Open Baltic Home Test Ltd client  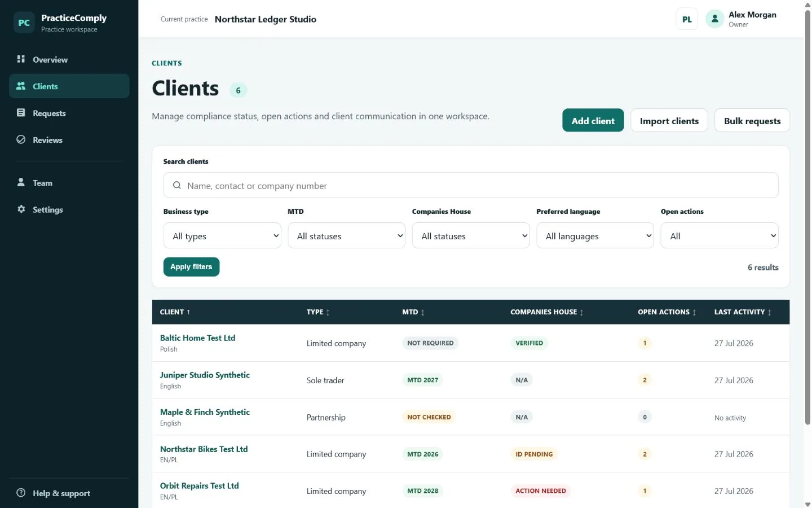tap(197, 338)
